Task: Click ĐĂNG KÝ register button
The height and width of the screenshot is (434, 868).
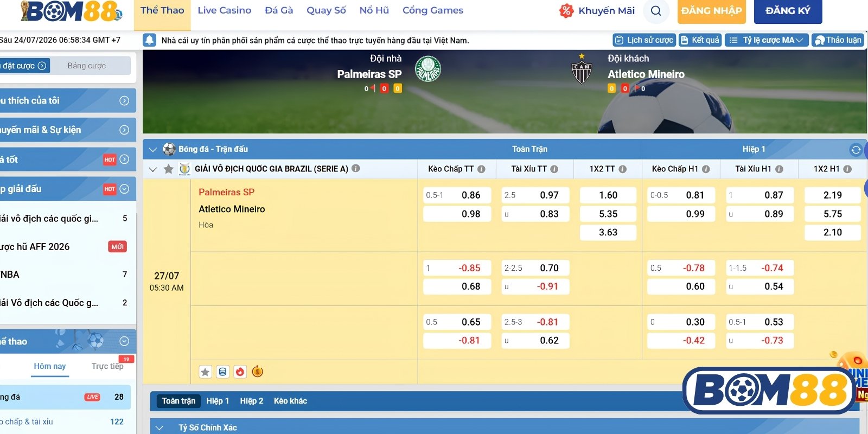Action: [788, 11]
